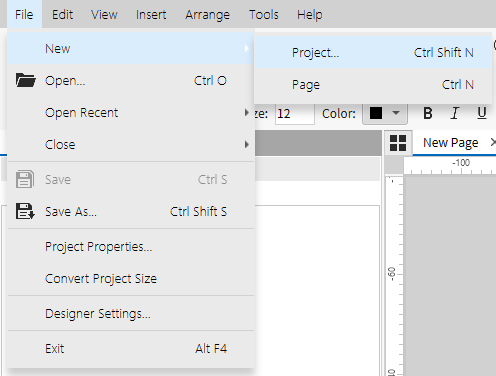Switch to the New Page tab

pos(451,143)
